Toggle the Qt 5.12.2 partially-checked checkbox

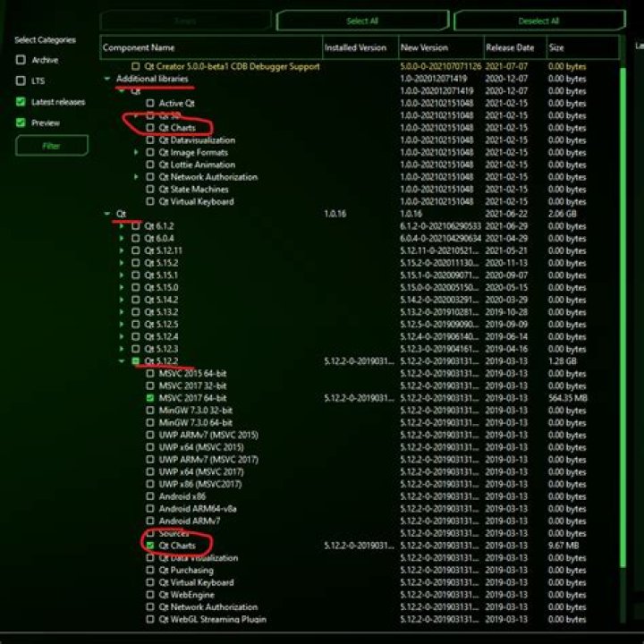(136, 361)
